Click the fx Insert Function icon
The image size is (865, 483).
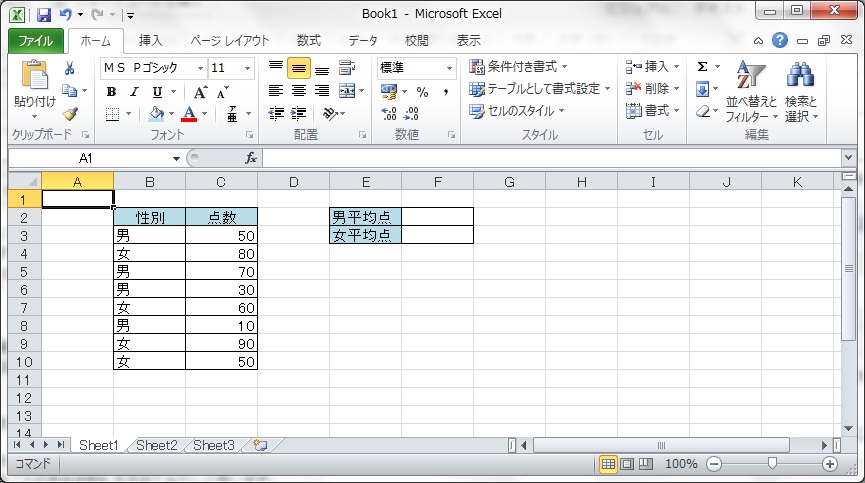[x=251, y=159]
